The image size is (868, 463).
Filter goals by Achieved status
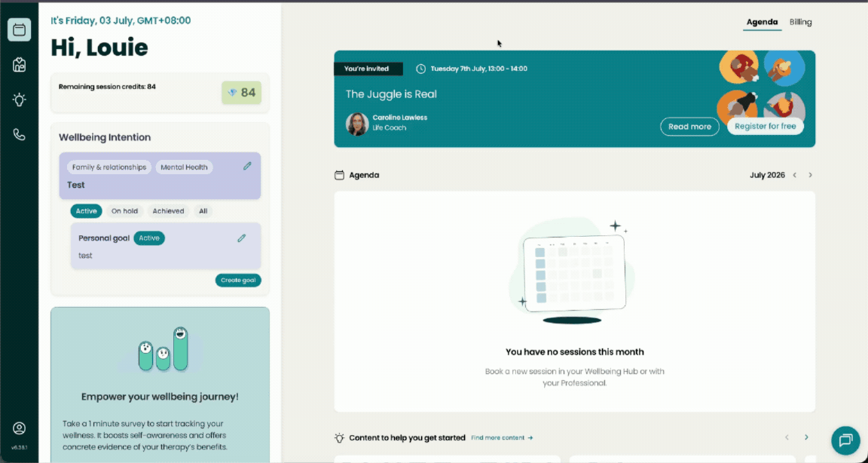[168, 211]
